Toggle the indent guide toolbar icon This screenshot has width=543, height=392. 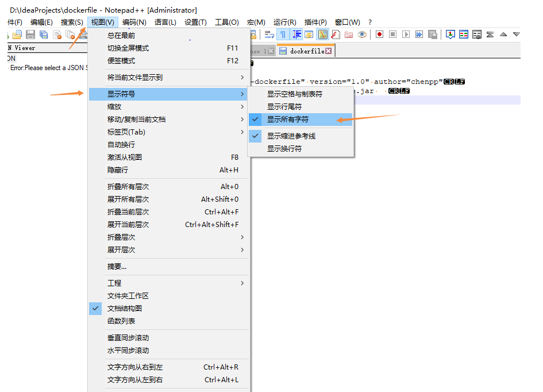[295, 34]
